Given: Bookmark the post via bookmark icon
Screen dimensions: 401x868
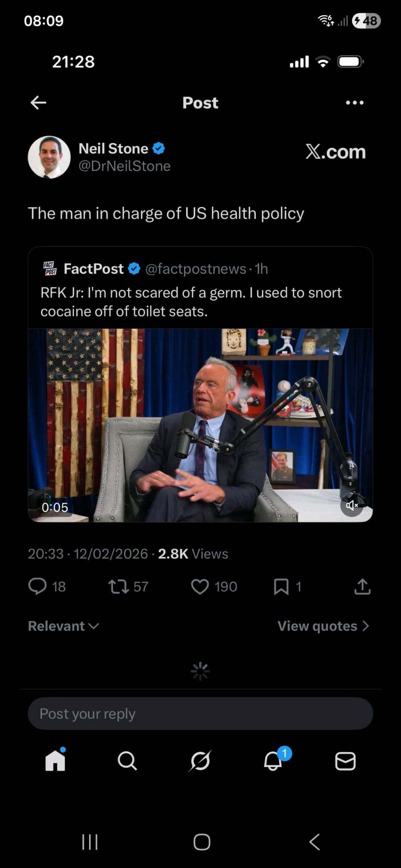Looking at the screenshot, I should 281,587.
